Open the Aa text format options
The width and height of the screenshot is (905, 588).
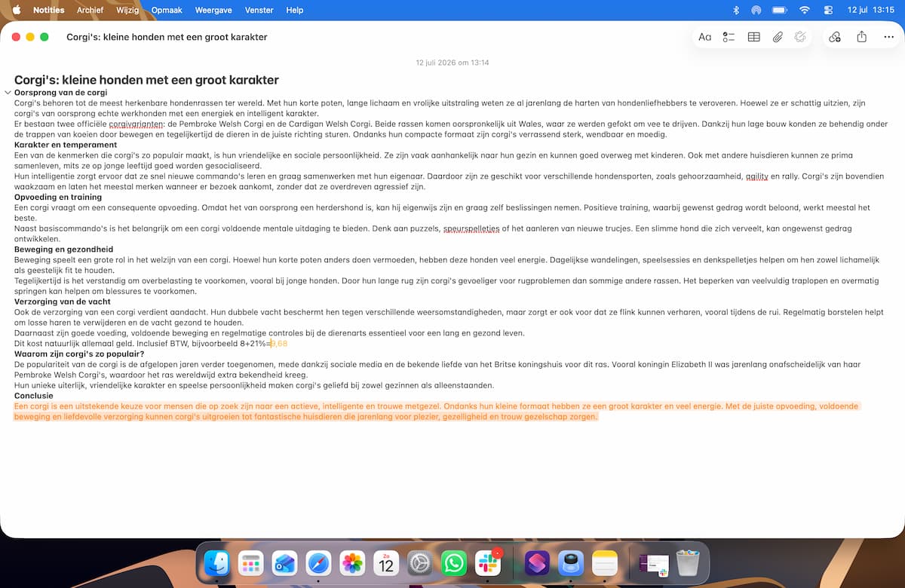point(704,37)
